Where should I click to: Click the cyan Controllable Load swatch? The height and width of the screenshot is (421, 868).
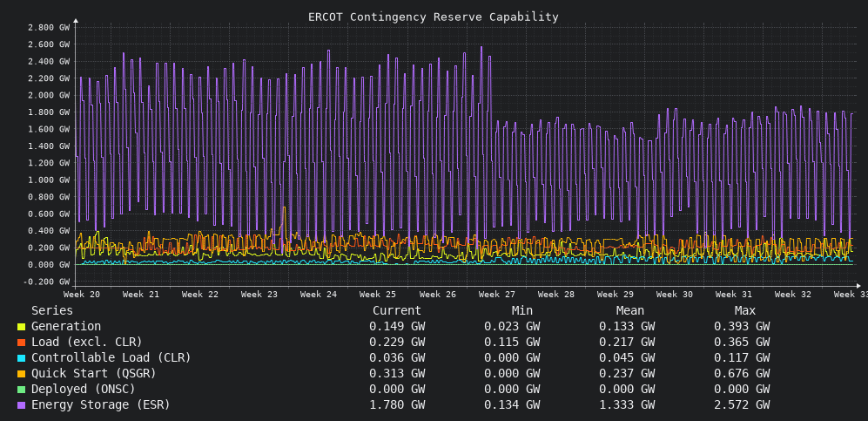pos(21,358)
